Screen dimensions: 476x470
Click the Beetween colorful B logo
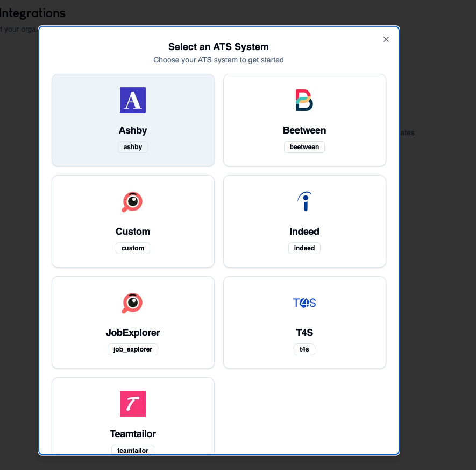tap(304, 100)
